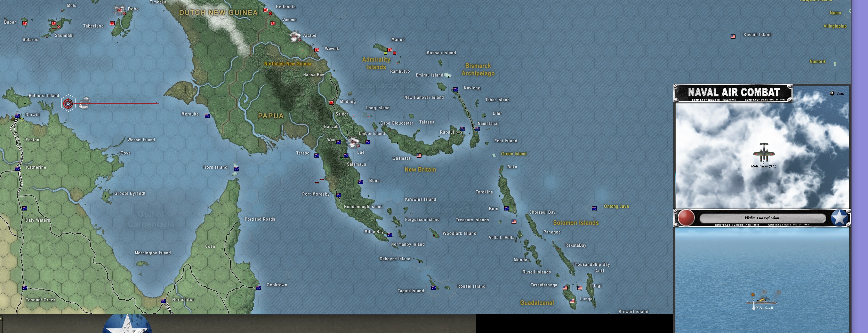Click the Guadalcanal region label
868x333 pixels.
coord(537,303)
